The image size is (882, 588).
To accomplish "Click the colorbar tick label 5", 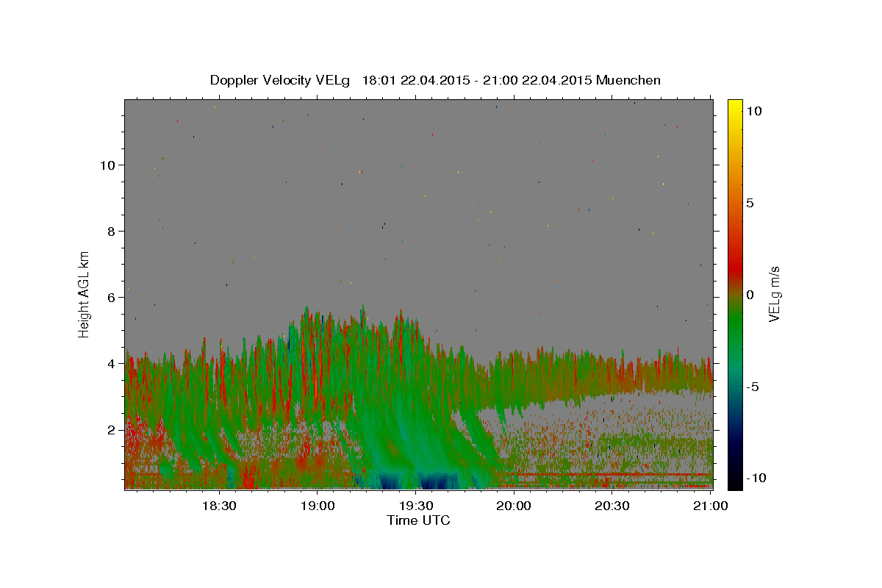I will point(750,203).
